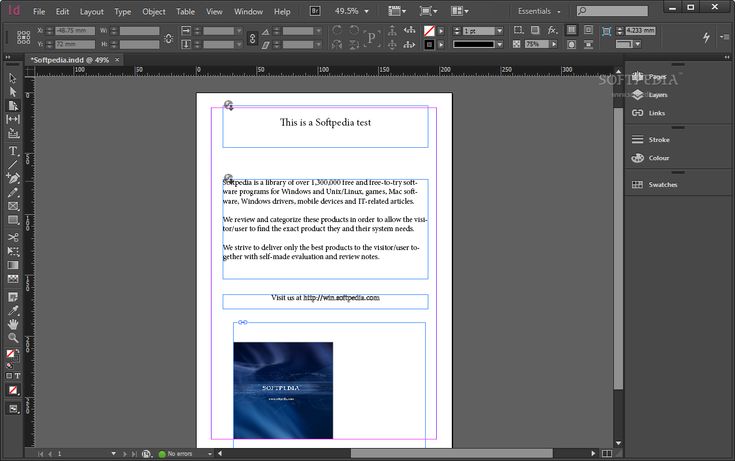
Task: Select the Hand tool
Action: point(13,324)
